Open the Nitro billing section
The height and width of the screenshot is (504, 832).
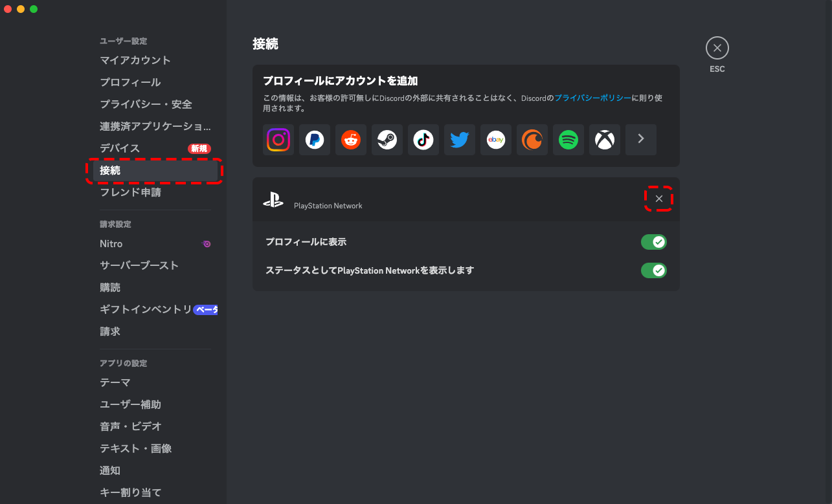tap(111, 244)
